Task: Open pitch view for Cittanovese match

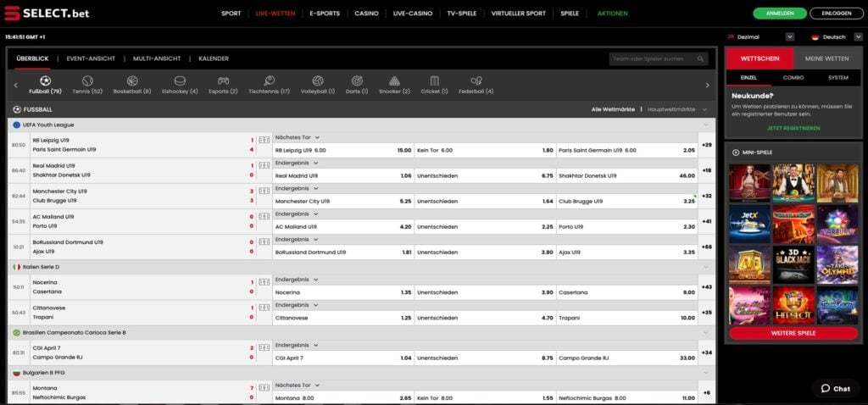Action: (x=264, y=308)
